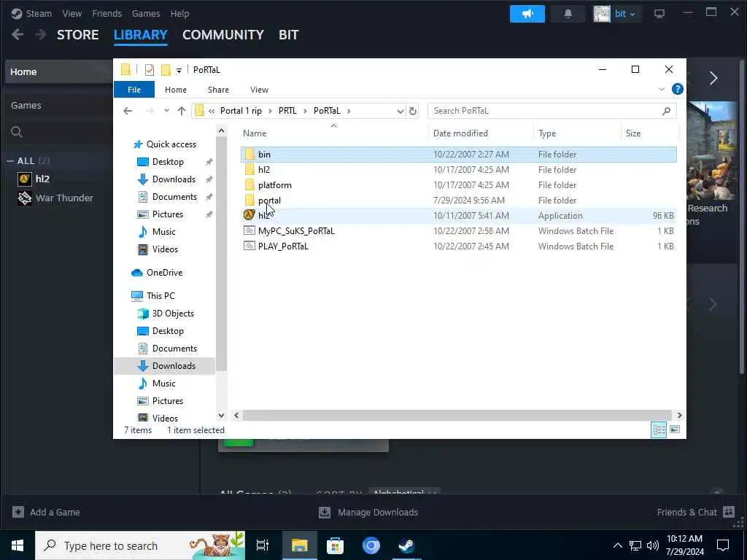Viewport: 747px width, 560px height.
Task: Go up one folder level arrow
Action: tap(181, 111)
